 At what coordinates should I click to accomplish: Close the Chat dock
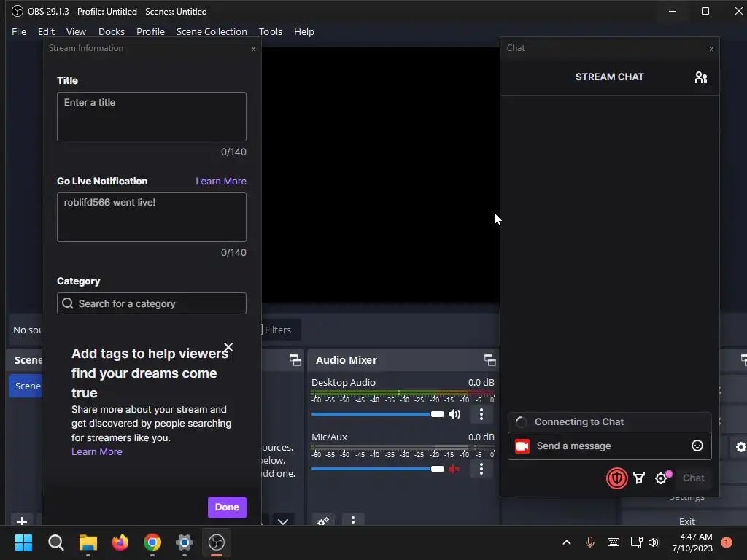711,49
